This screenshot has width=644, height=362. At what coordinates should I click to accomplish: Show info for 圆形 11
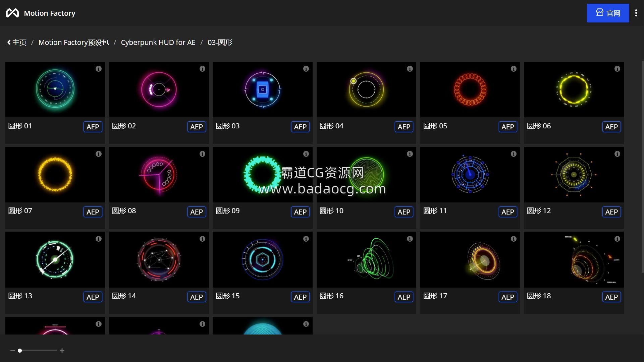click(x=514, y=154)
